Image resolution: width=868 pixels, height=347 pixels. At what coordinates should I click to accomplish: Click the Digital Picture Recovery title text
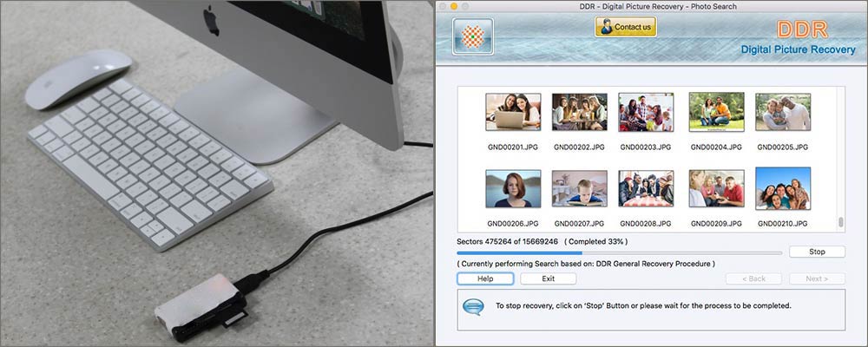799,49
